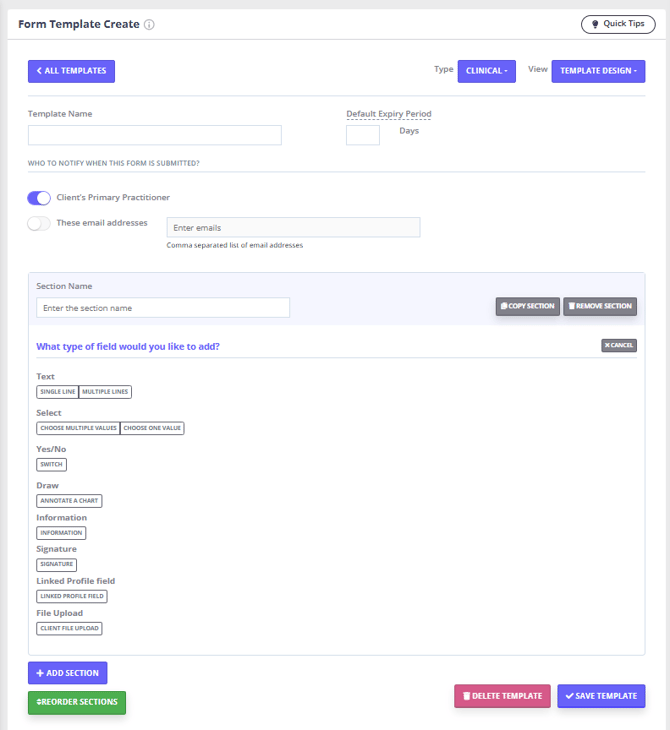Click the Enter emails field

[293, 228]
